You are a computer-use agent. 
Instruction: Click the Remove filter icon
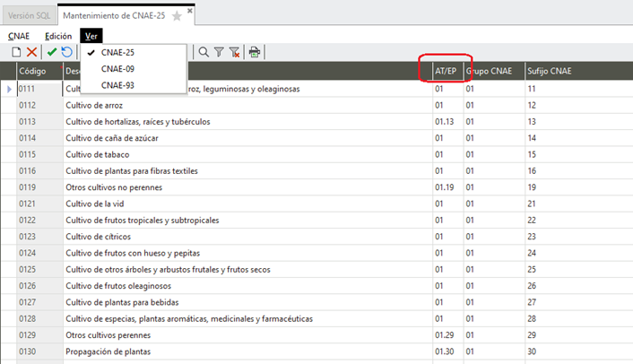click(x=235, y=53)
